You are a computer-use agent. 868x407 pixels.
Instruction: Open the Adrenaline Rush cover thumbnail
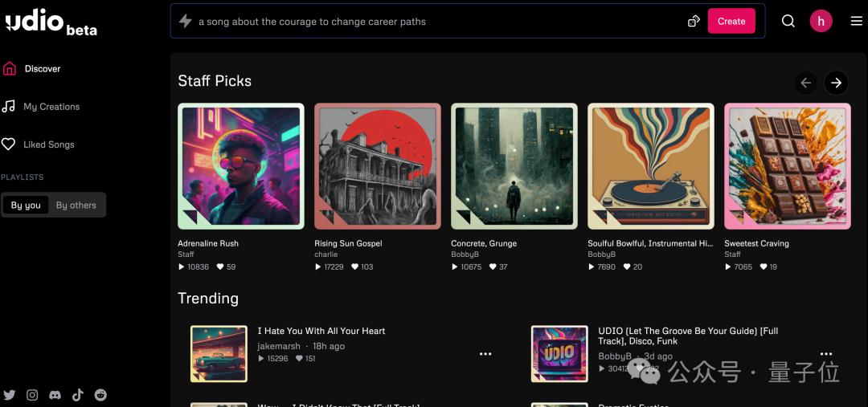(x=241, y=166)
